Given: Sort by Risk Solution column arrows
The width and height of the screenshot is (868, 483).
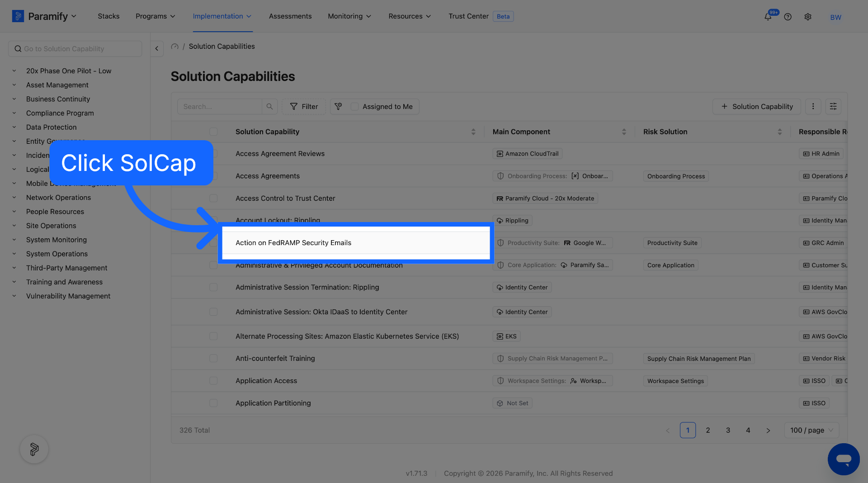Looking at the screenshot, I should pos(779,132).
